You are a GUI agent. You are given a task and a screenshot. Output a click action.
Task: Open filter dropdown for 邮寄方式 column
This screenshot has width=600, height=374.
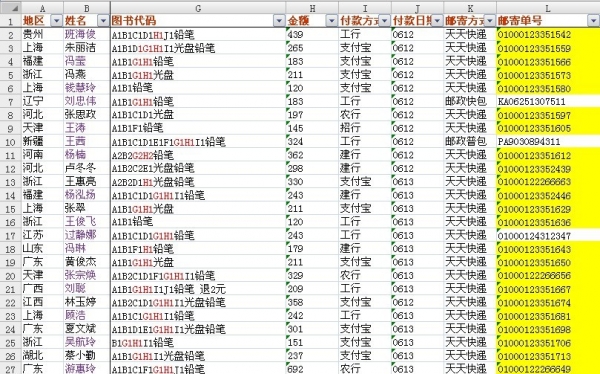[x=490, y=21]
